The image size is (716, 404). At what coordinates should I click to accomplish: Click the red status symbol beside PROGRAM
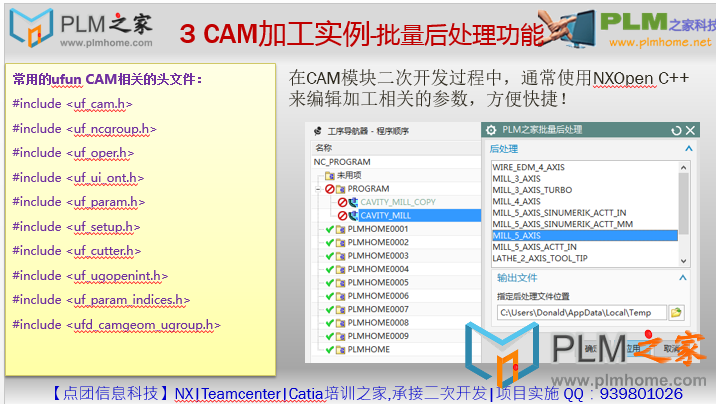[x=330, y=189]
